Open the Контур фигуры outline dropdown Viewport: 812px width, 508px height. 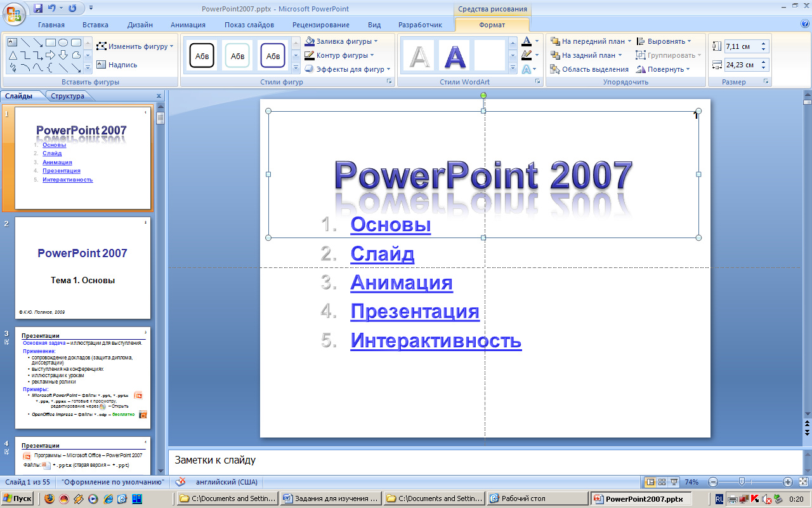click(339, 55)
